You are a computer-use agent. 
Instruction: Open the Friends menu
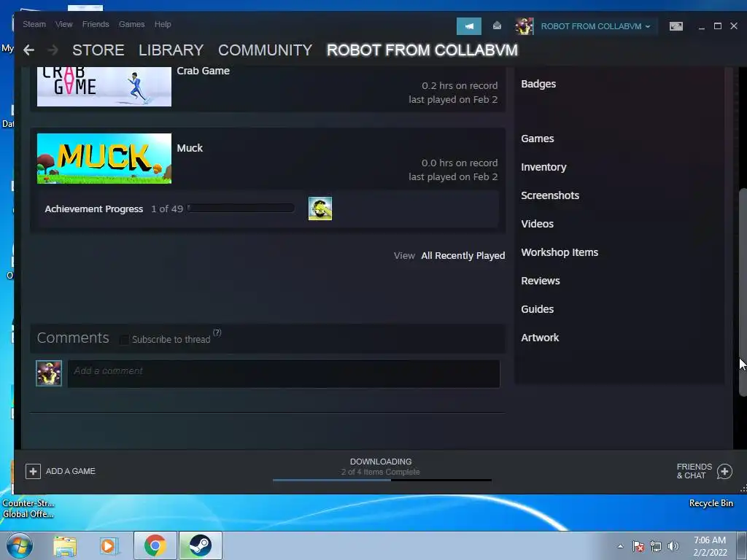click(x=96, y=24)
